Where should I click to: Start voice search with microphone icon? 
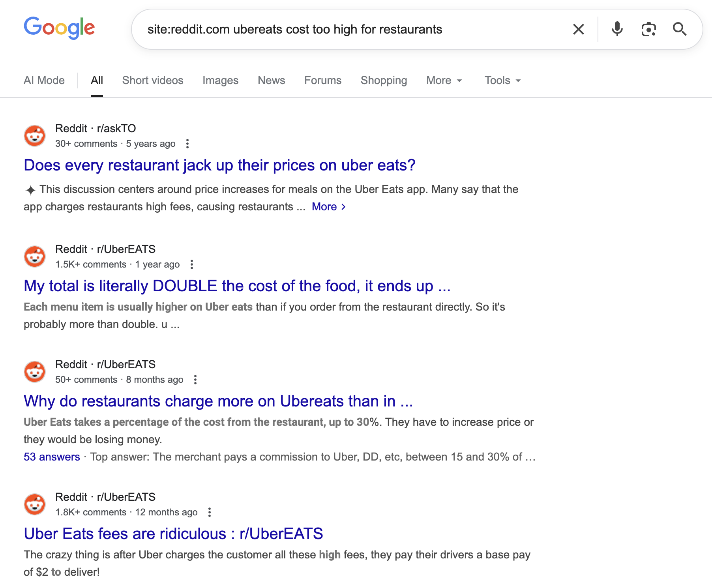click(x=617, y=29)
